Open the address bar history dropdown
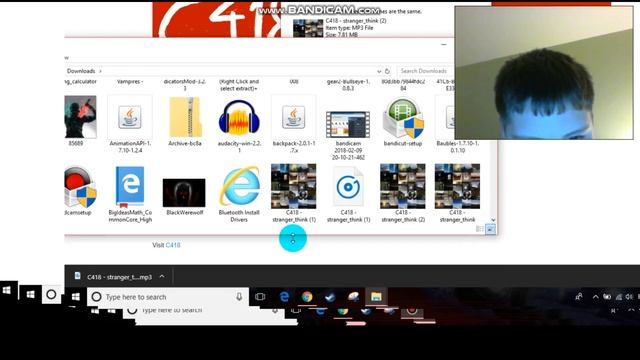 click(379, 71)
